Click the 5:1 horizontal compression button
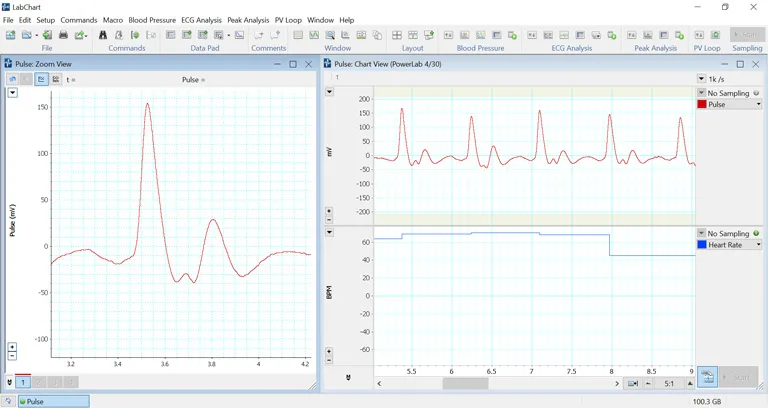The height and width of the screenshot is (408, 768). [669, 383]
